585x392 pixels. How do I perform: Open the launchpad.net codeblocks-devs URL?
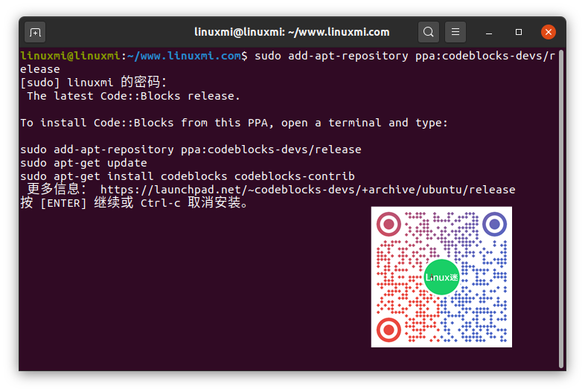(x=307, y=190)
